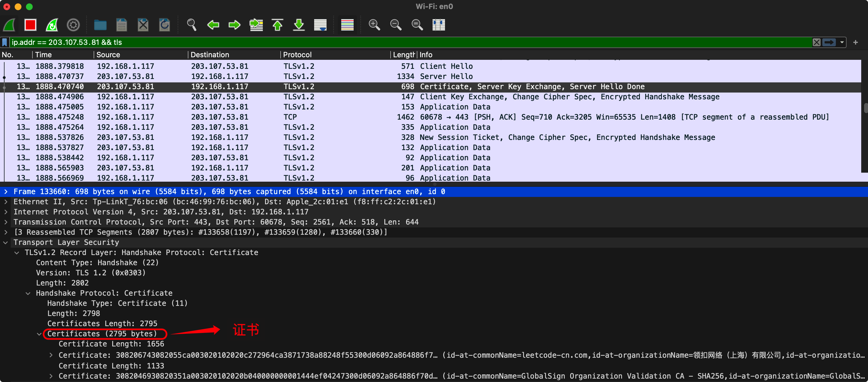Select the TCP segment packet row
The image size is (868, 382).
tap(431, 117)
